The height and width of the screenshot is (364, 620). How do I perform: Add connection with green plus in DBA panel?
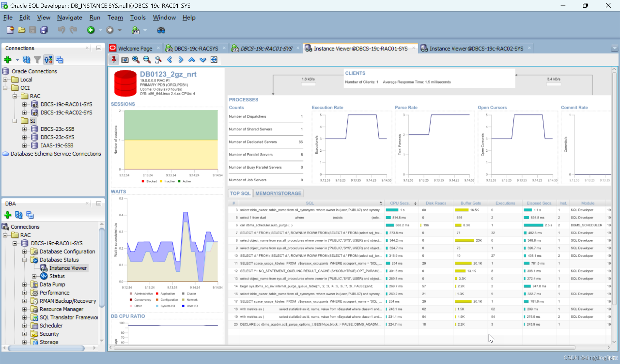8,215
